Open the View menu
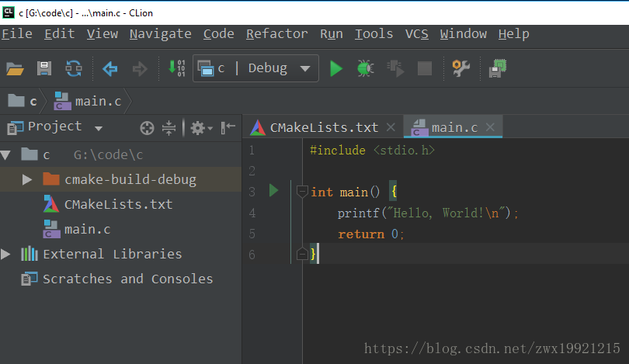Viewport: 629px width, 364px height. [103, 34]
